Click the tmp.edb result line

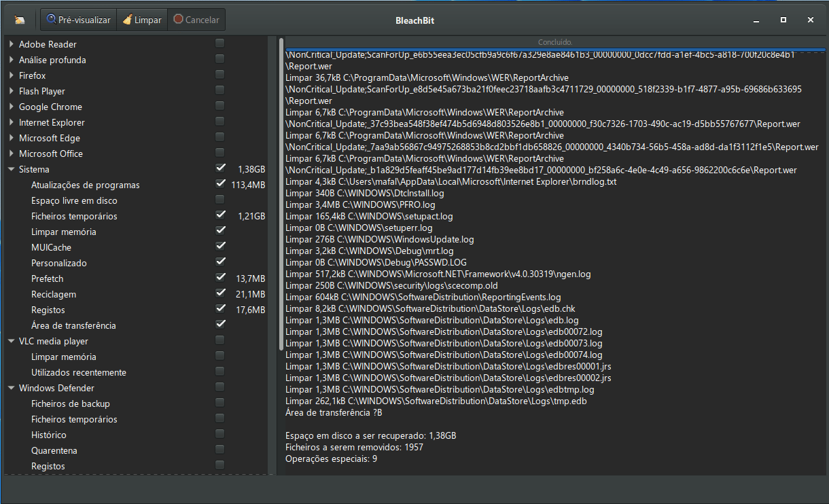[x=436, y=401]
